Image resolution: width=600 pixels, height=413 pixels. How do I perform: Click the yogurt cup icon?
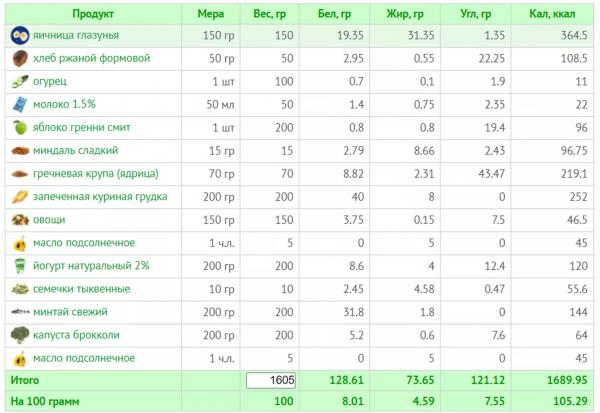tap(20, 266)
